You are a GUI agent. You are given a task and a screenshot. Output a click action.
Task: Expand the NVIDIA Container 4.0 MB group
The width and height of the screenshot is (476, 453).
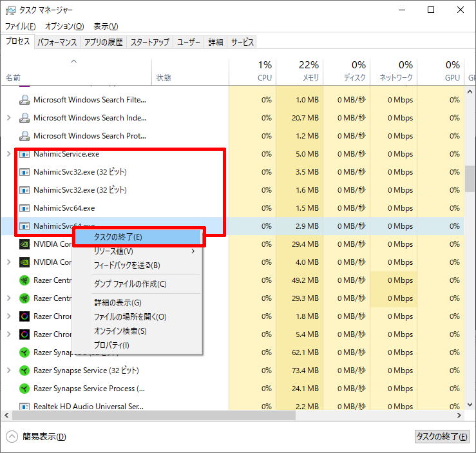[x=9, y=262]
